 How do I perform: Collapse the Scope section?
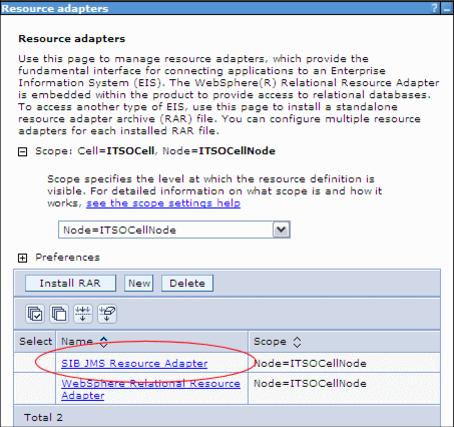point(22,152)
